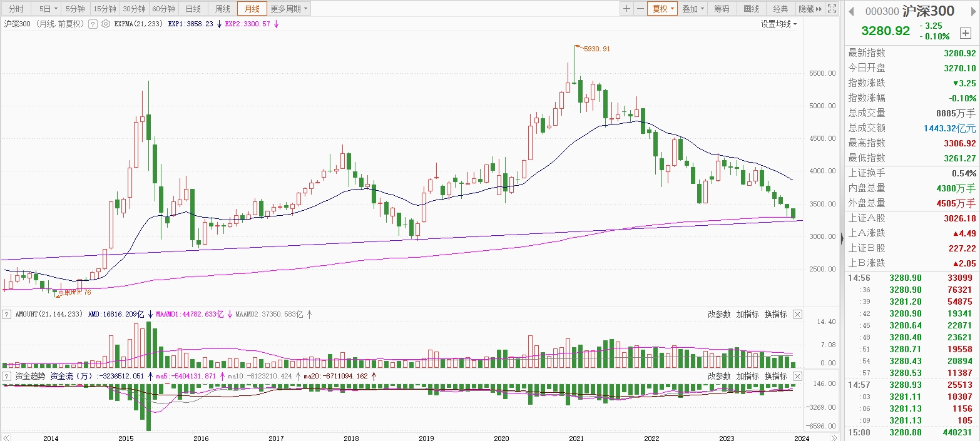The image size is (980, 441).
Task: Open EXPMA indicator settings gear
Action: click(x=105, y=24)
